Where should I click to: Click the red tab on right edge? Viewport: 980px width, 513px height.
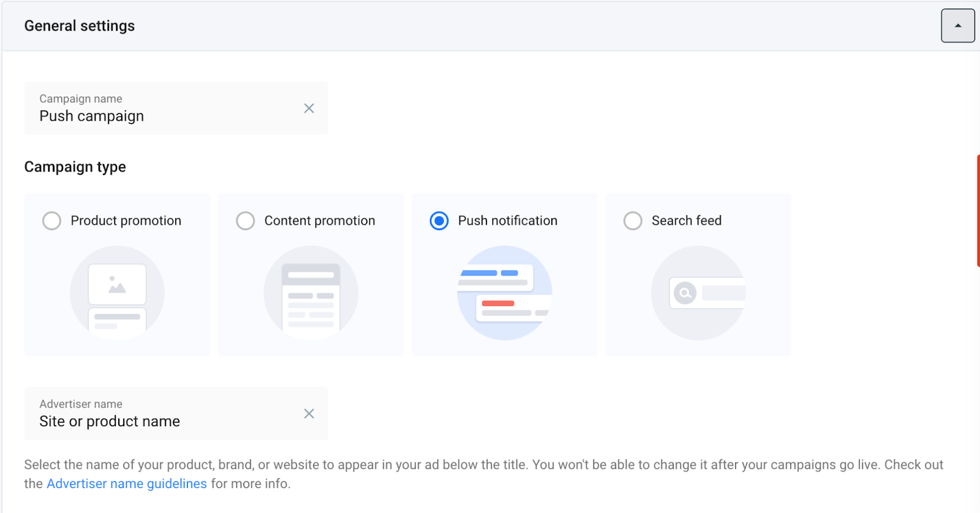pos(978,211)
